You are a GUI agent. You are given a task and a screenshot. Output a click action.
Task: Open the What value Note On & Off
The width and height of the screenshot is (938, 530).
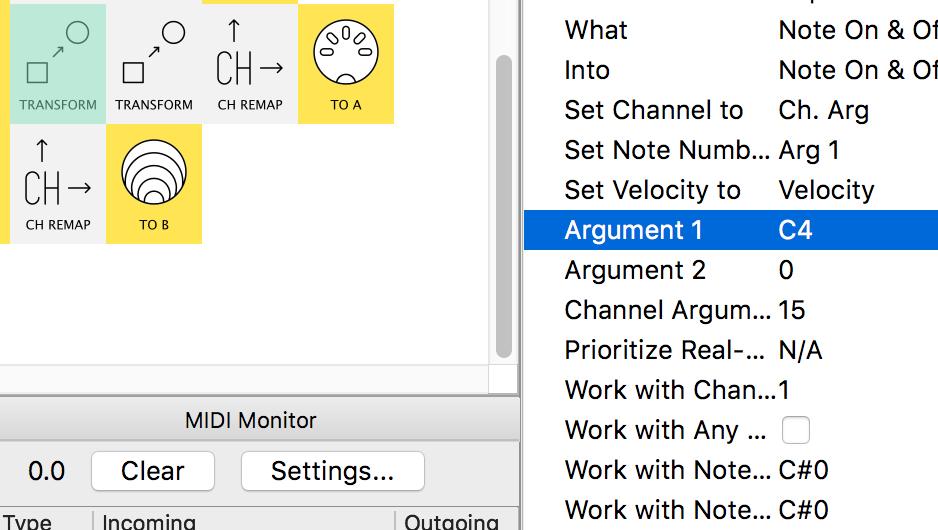tap(858, 30)
